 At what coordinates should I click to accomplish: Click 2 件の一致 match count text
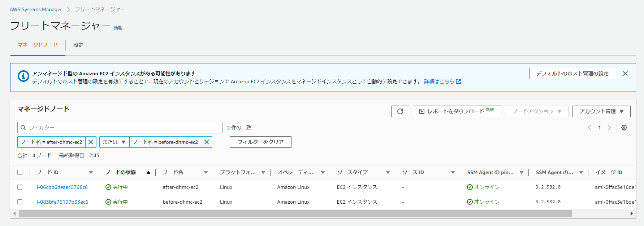pos(239,128)
